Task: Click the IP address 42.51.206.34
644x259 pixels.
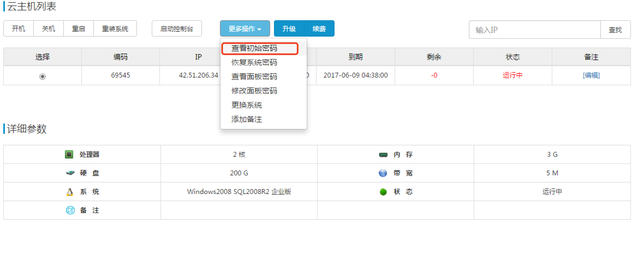Action: tap(199, 75)
